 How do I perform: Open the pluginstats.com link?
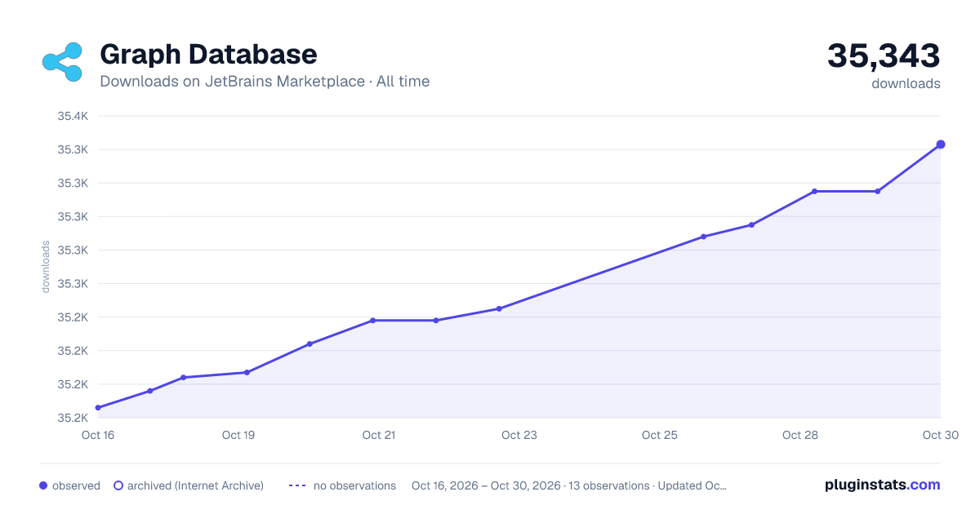[x=882, y=485]
